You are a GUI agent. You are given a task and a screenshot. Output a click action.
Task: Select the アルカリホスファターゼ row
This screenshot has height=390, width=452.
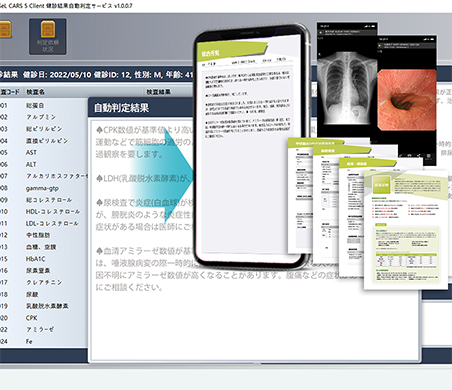(x=44, y=176)
